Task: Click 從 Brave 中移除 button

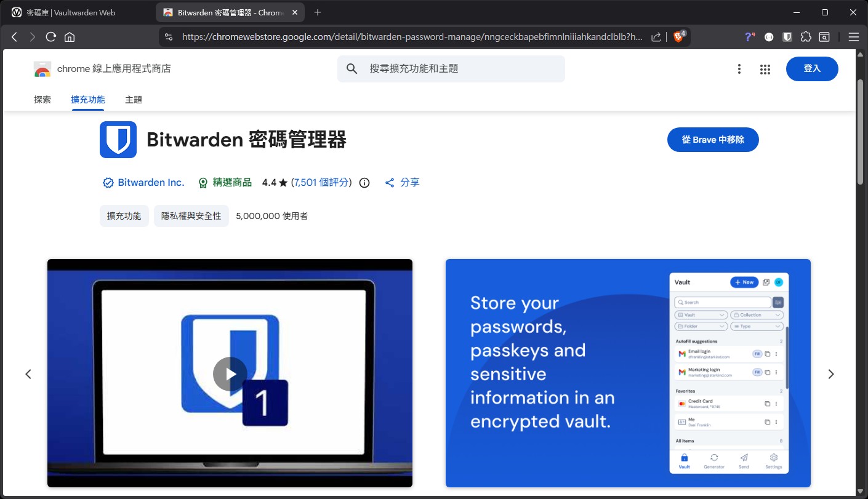Action: click(x=713, y=140)
